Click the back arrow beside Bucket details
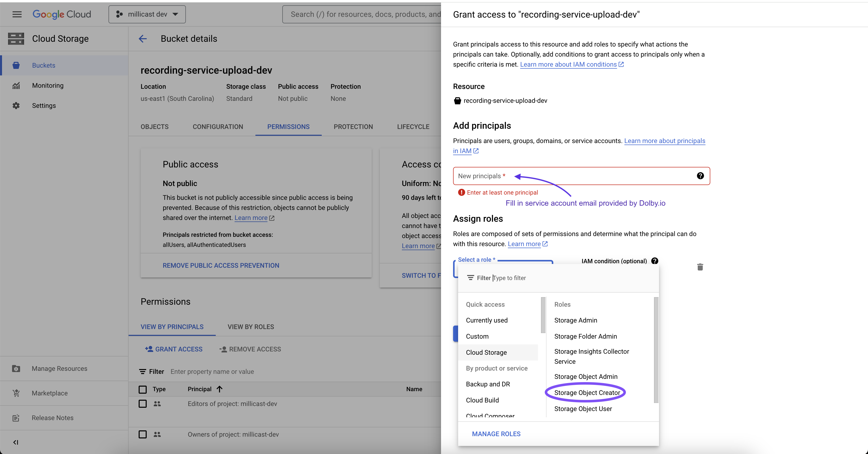The image size is (868, 454). pos(143,39)
